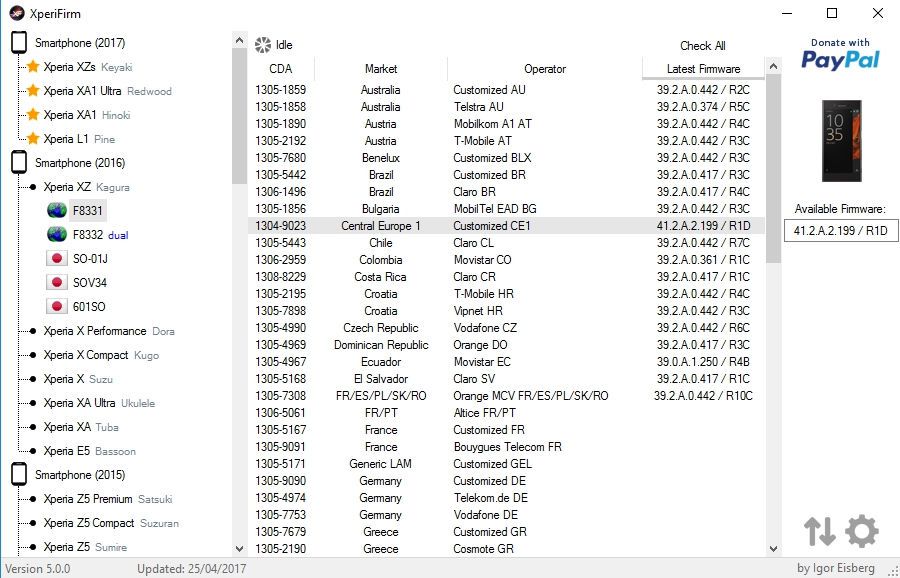Click the up-down arrows transfer icon
This screenshot has height=578, width=900.
(819, 531)
